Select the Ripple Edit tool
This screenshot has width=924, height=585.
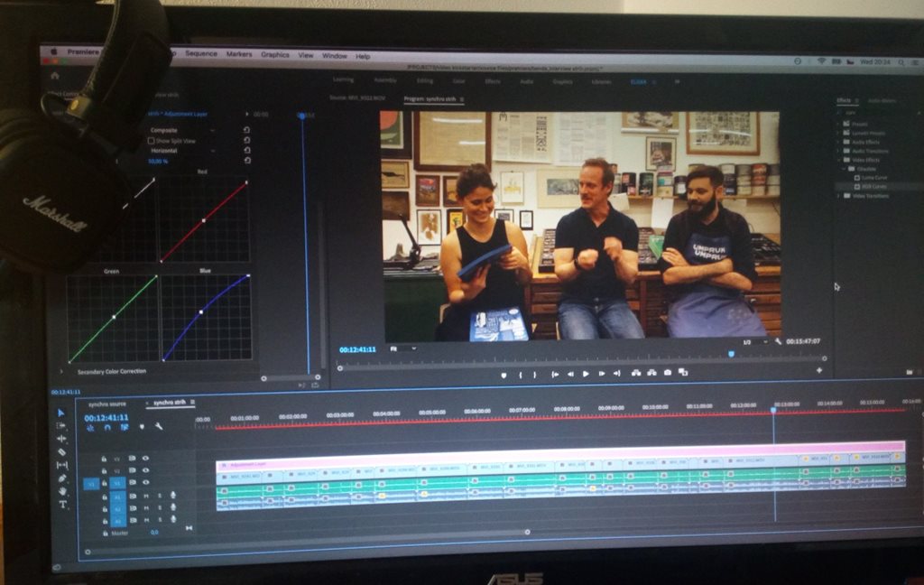[x=61, y=439]
